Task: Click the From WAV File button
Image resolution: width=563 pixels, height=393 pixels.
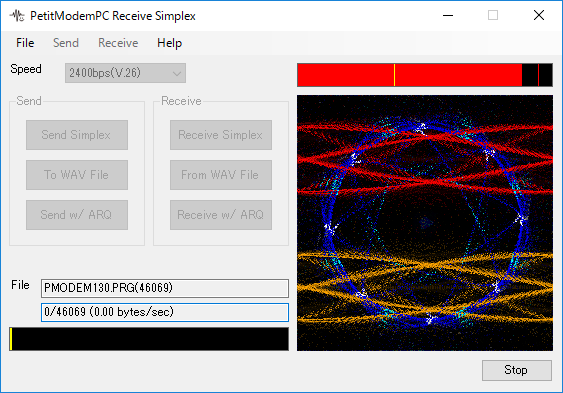Action: tap(221, 175)
